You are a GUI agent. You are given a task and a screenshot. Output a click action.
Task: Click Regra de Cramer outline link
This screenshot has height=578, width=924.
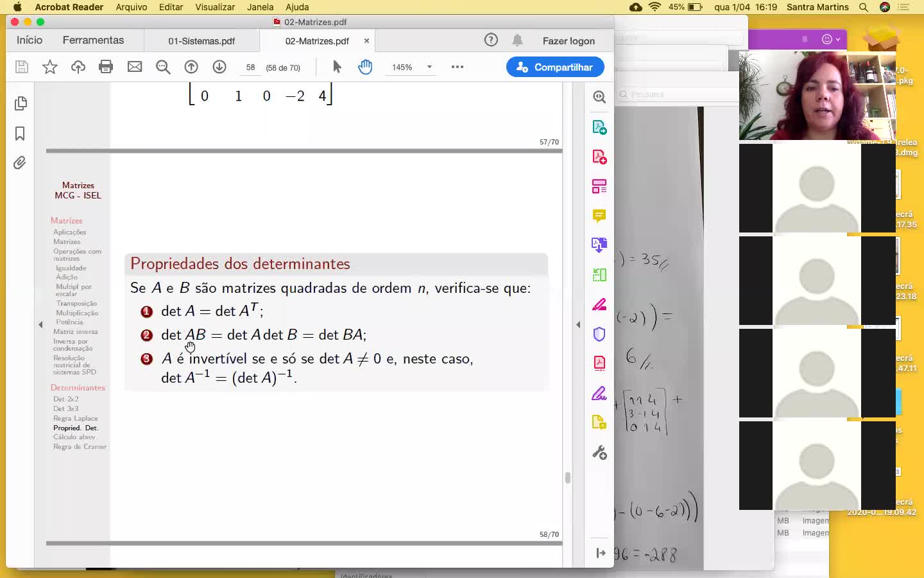click(x=80, y=446)
